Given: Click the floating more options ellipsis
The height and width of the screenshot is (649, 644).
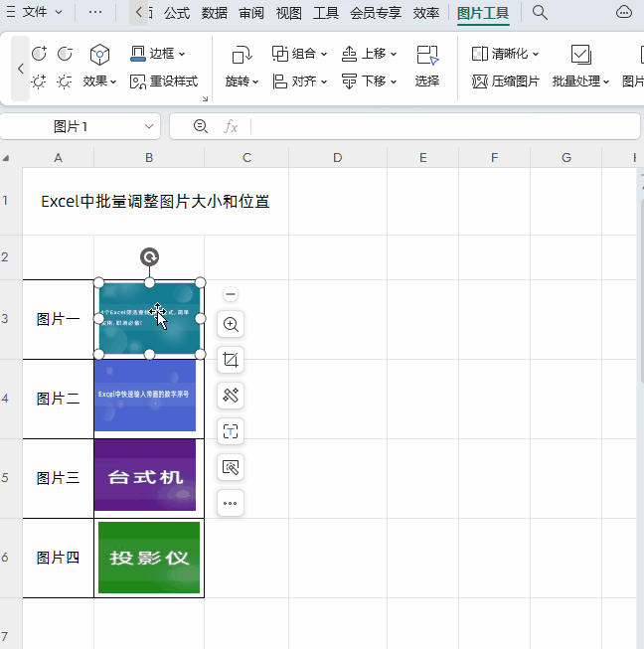Looking at the screenshot, I should (231, 503).
